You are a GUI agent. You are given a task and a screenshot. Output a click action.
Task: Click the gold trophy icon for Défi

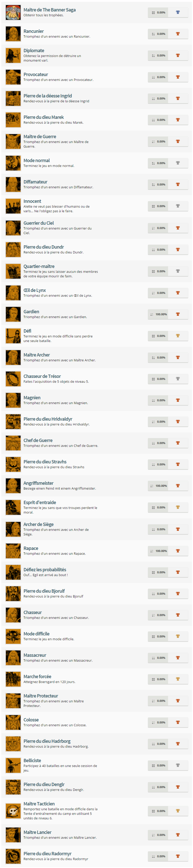(x=178, y=336)
